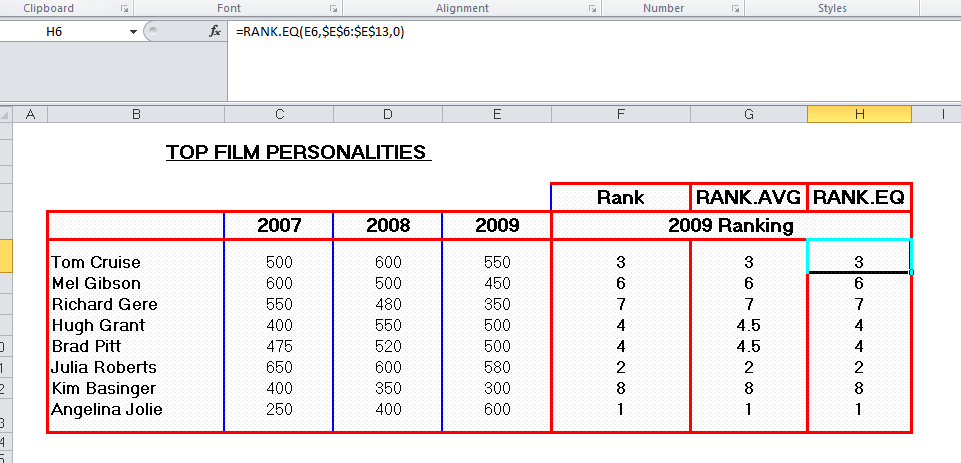This screenshot has width=961, height=463.
Task: Select column D header
Action: (x=388, y=114)
